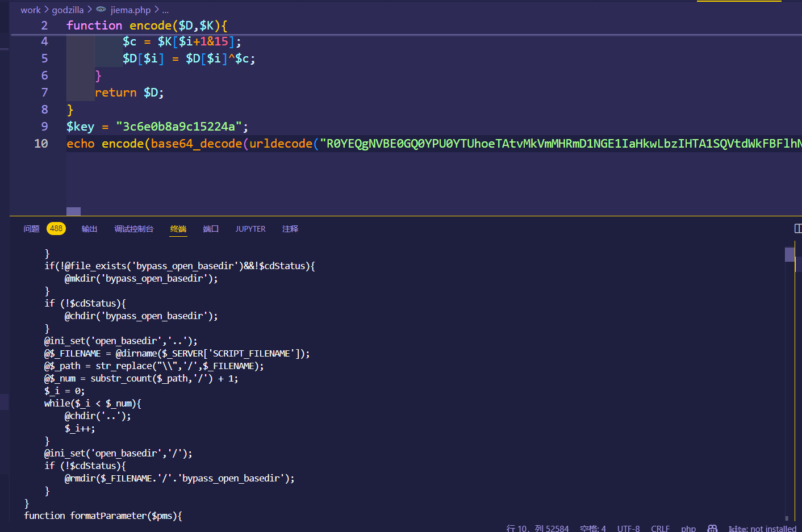Open the 问题 (Problems) tab
802x532 pixels.
pyautogui.click(x=31, y=229)
